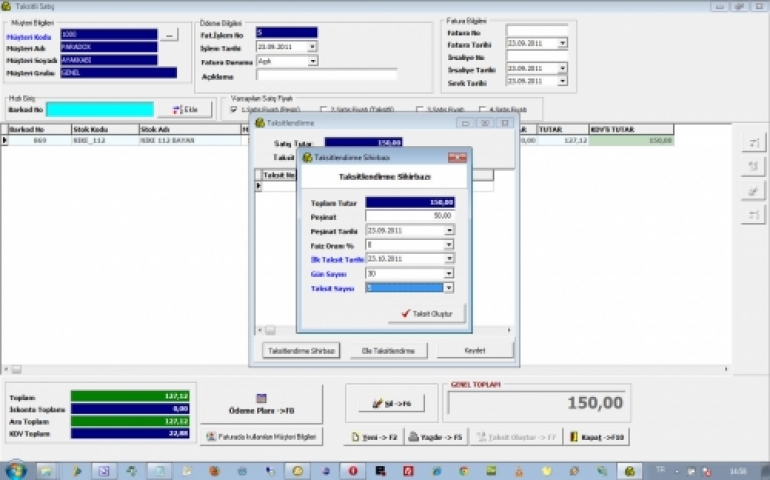The image size is (770, 480).
Task: Click the Taksit Oluştur checkmark button
Action: [x=427, y=314]
